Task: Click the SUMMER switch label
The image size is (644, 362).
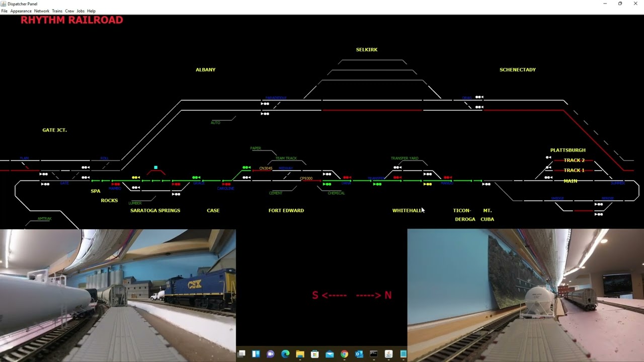Action: [618, 183]
